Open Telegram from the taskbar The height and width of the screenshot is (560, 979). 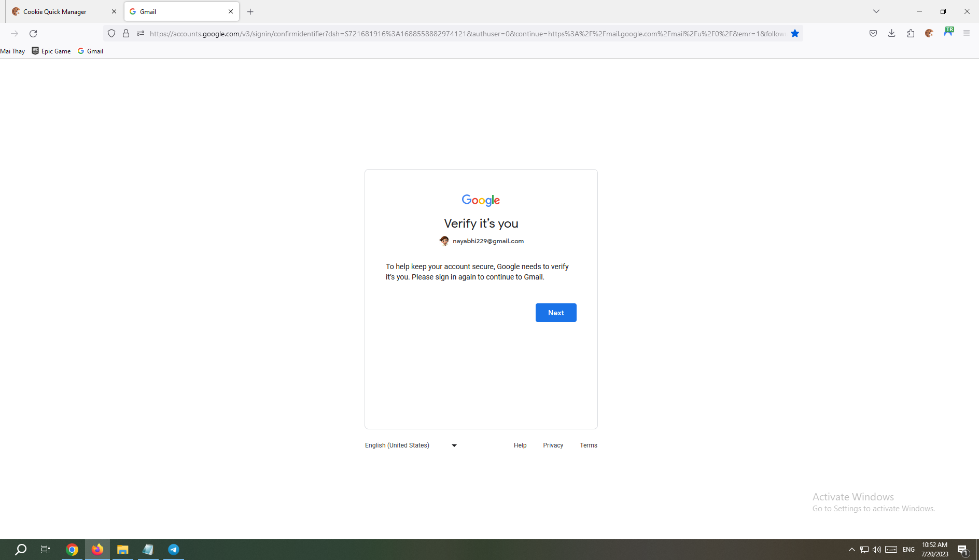[174, 550]
